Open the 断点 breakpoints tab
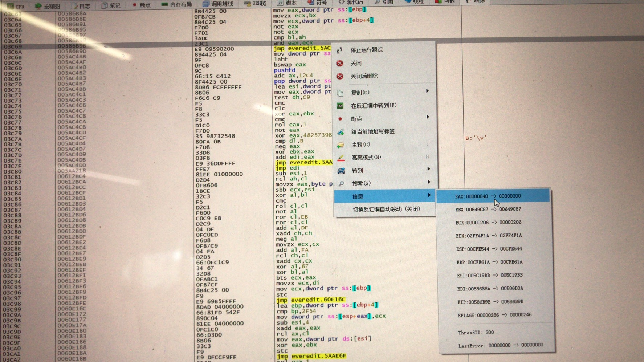644x362 pixels. tap(141, 5)
